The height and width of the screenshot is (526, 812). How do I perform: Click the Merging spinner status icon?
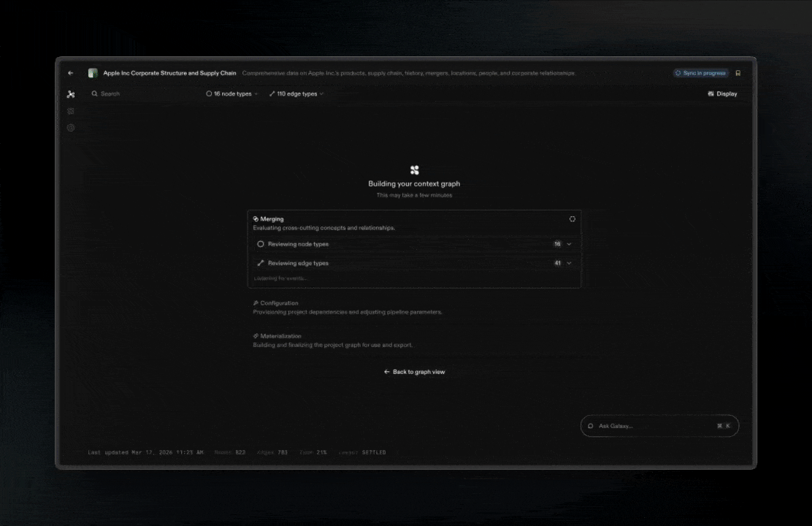point(572,218)
